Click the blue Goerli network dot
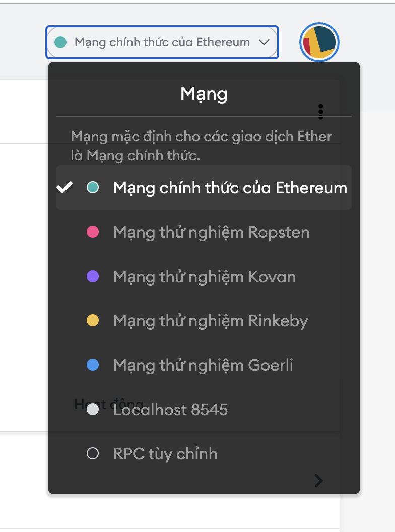This screenshot has height=532, width=395. [93, 365]
